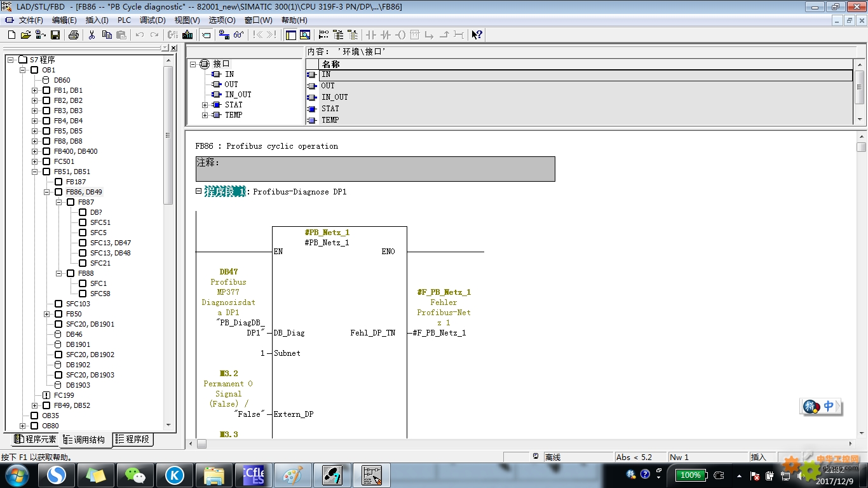Click the Close branch toolbar icon
The image size is (868, 488).
(x=444, y=35)
